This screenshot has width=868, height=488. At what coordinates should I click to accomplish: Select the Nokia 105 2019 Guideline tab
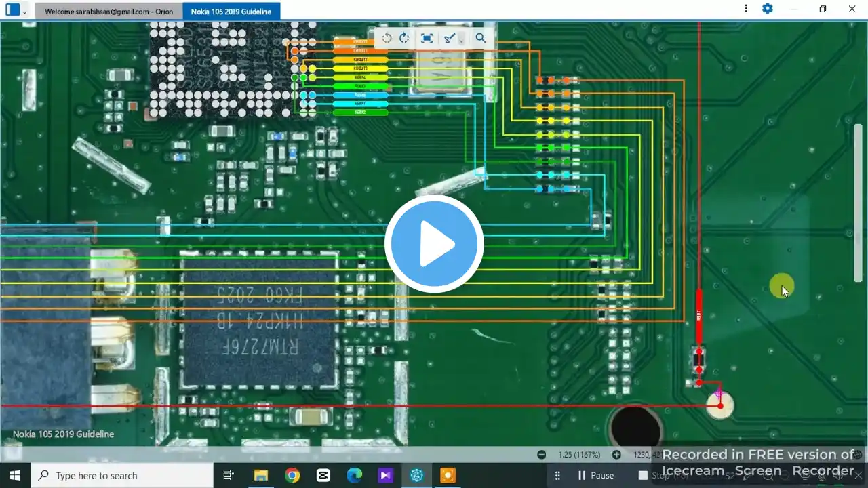(231, 12)
